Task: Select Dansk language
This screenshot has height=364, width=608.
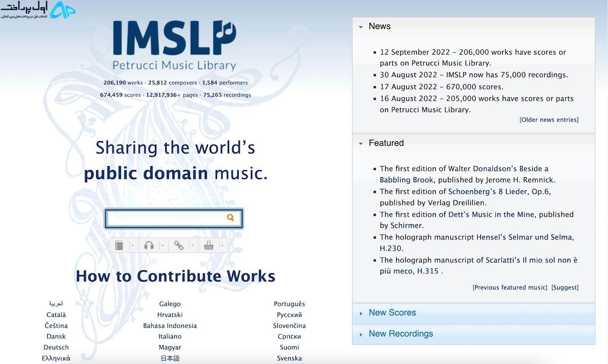Action: pyautogui.click(x=56, y=337)
